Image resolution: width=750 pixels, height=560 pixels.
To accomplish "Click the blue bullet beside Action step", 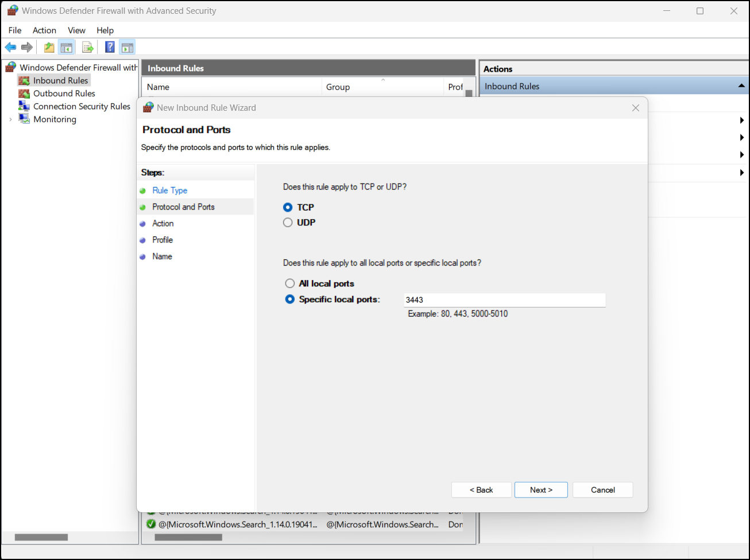I will pos(142,224).
